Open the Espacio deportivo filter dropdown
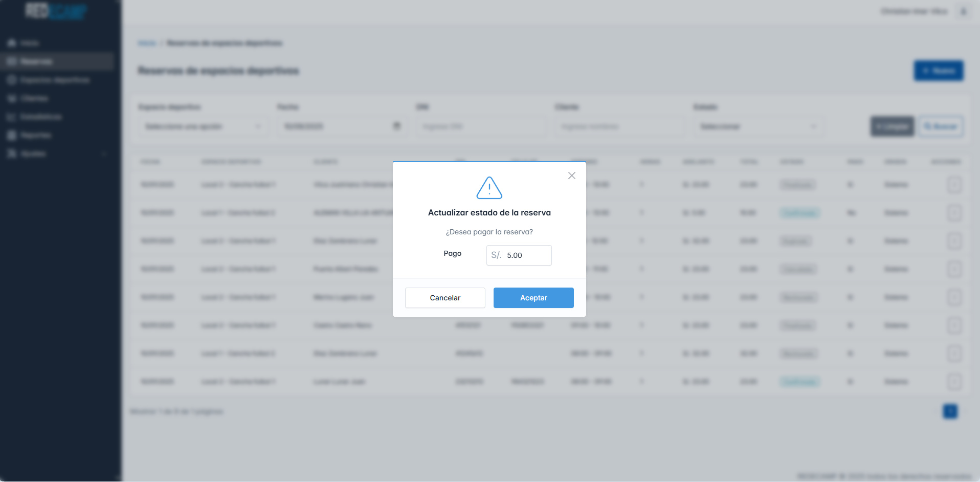This screenshot has height=482, width=980. (x=203, y=126)
